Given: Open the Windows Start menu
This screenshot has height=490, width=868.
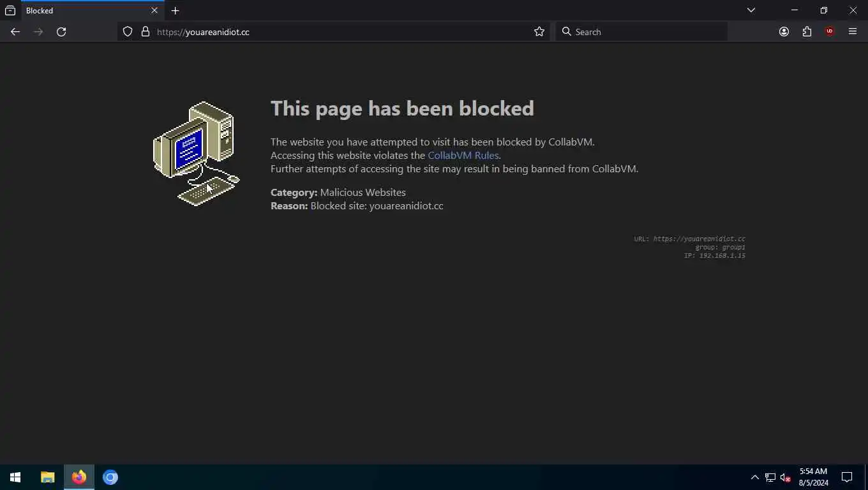Looking at the screenshot, I should (15, 477).
